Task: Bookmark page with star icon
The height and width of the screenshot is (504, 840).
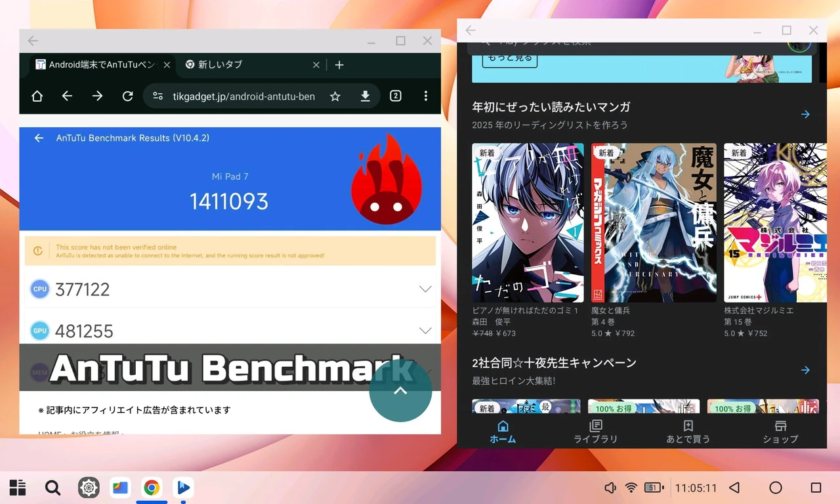Action: point(335,96)
